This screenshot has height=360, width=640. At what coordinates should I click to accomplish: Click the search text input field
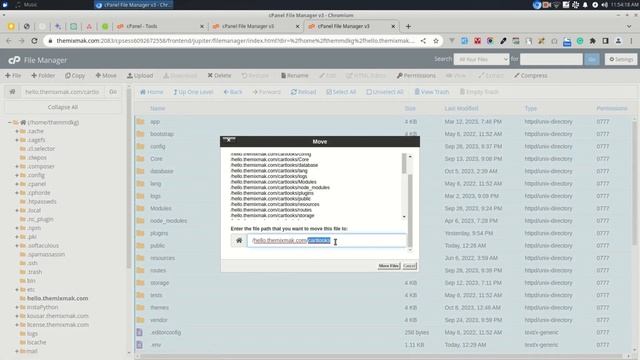point(551,60)
